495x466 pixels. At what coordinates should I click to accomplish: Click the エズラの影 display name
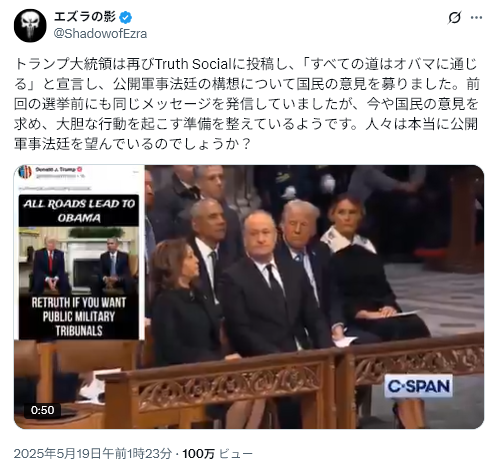pos(85,17)
